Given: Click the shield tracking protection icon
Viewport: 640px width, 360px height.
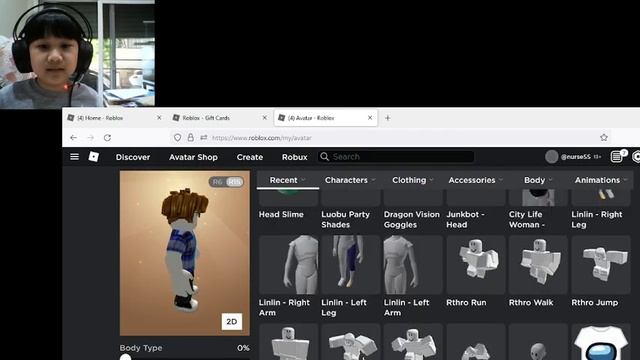Looking at the screenshot, I should pyautogui.click(x=177, y=138).
